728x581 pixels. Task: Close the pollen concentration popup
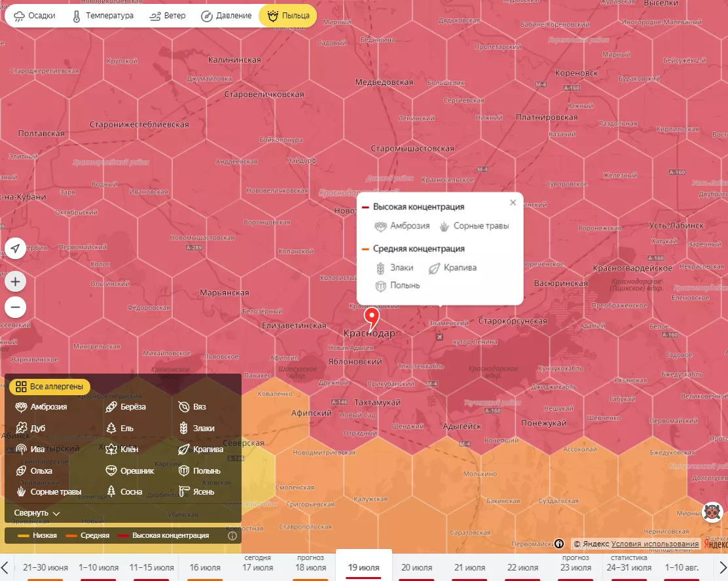click(513, 203)
